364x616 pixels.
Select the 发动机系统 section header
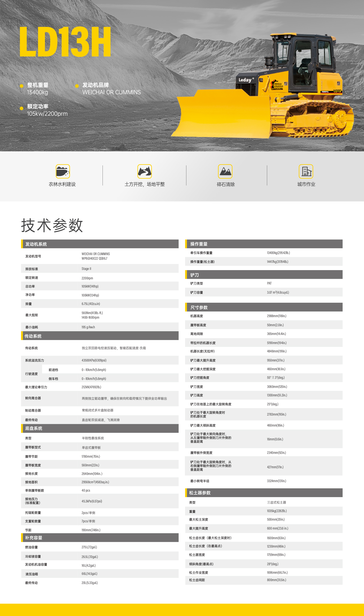pos(36,244)
